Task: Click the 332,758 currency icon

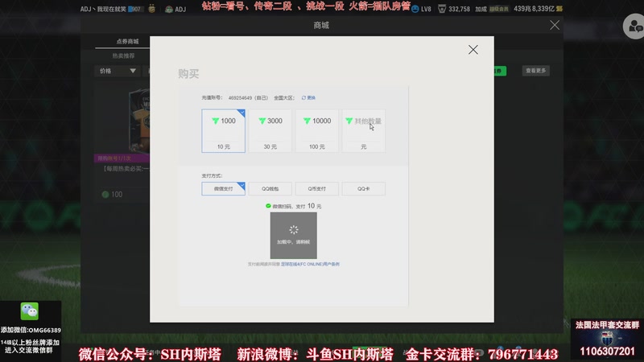Action: pos(442,9)
